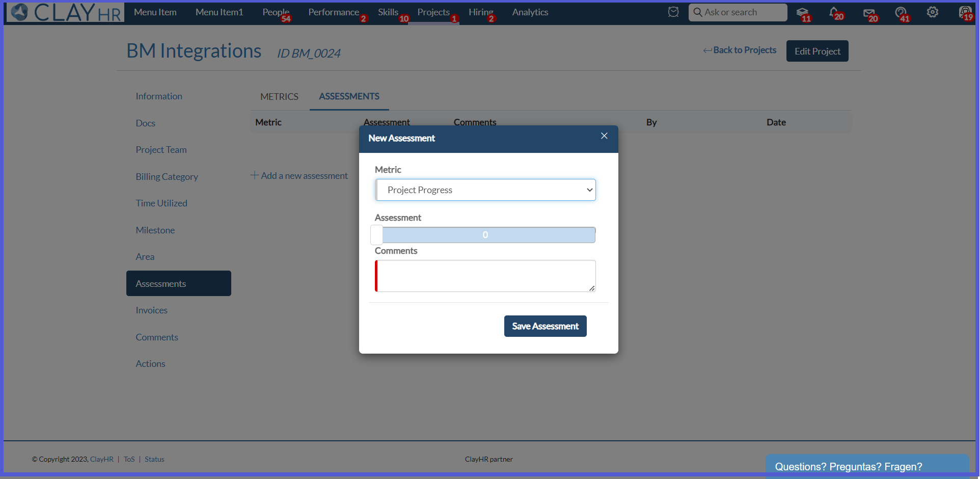Click the BM Integrations project title
980x479 pixels.
point(194,51)
